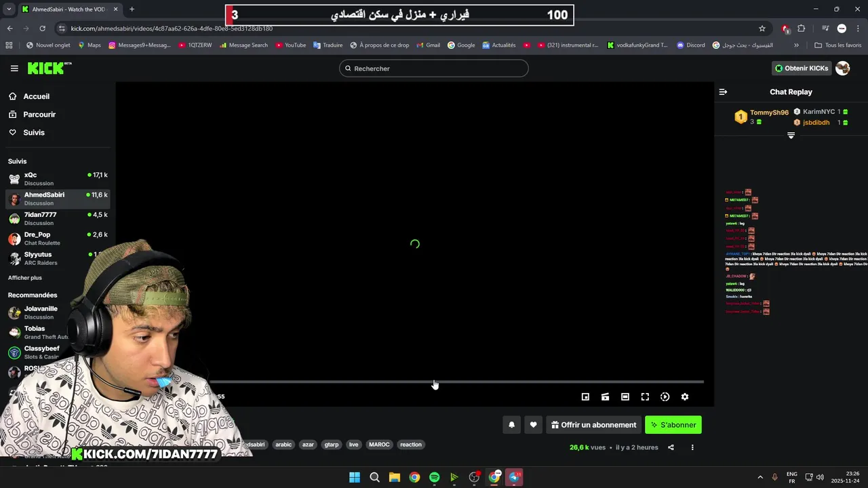This screenshot has width=868, height=488.
Task: Open 7idan7777 channel in followed list
Action: point(58,218)
